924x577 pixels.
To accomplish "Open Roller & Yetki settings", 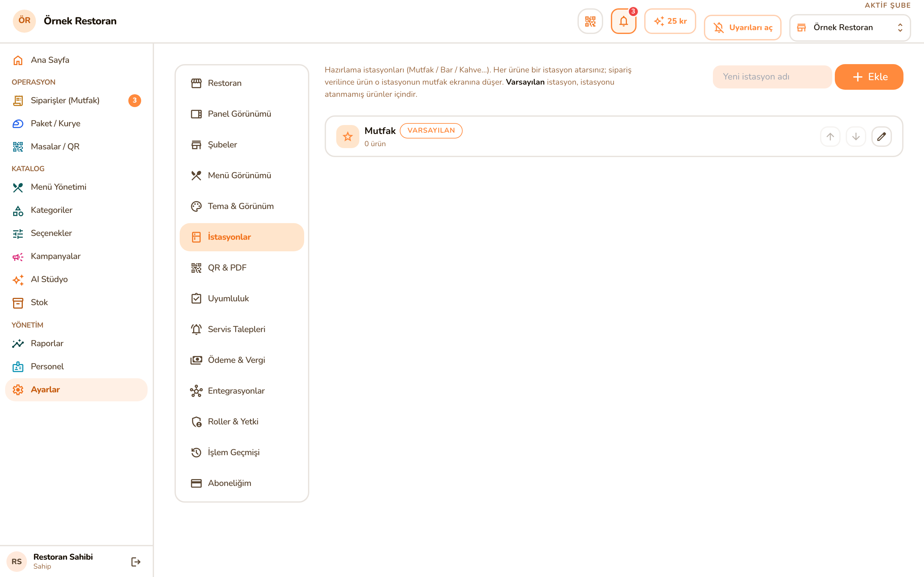I will coord(242,422).
